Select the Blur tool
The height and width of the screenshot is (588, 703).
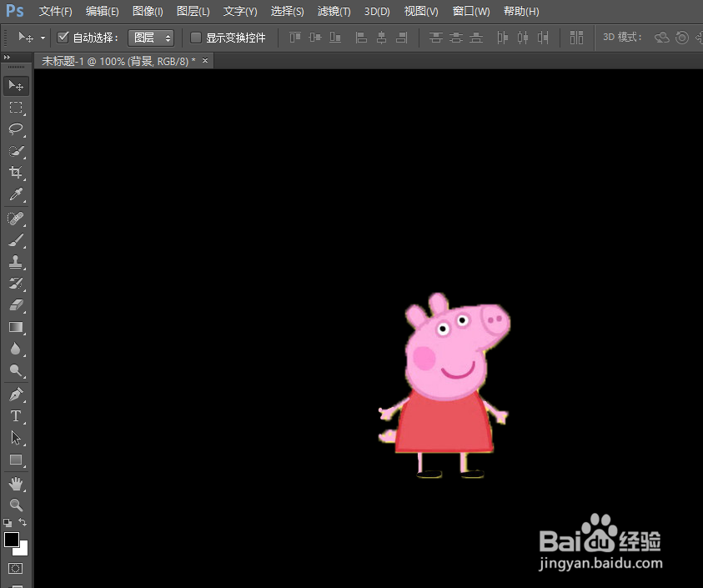[x=16, y=349]
